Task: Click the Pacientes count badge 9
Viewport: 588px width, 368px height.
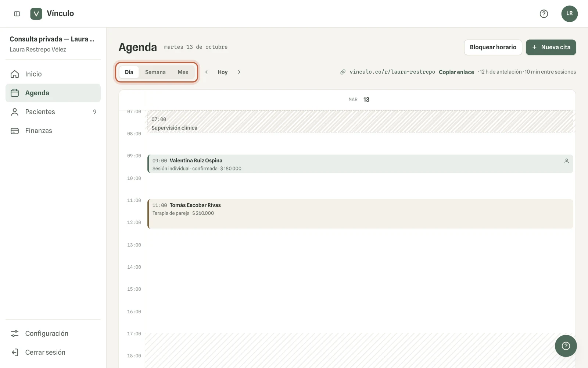Action: click(95, 112)
